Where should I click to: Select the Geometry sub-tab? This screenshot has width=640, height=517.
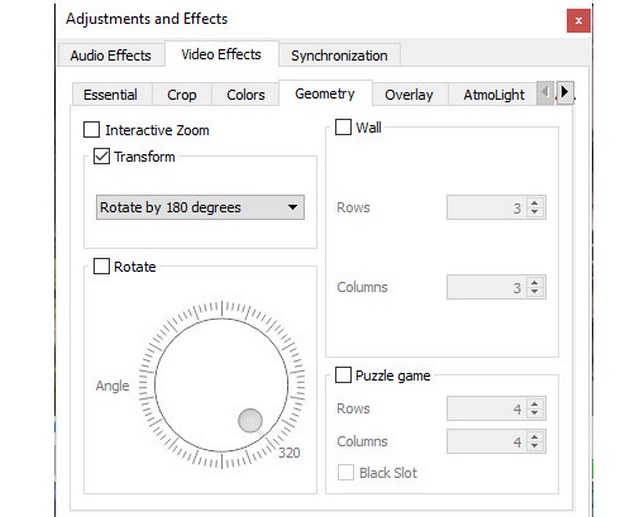pos(325,94)
